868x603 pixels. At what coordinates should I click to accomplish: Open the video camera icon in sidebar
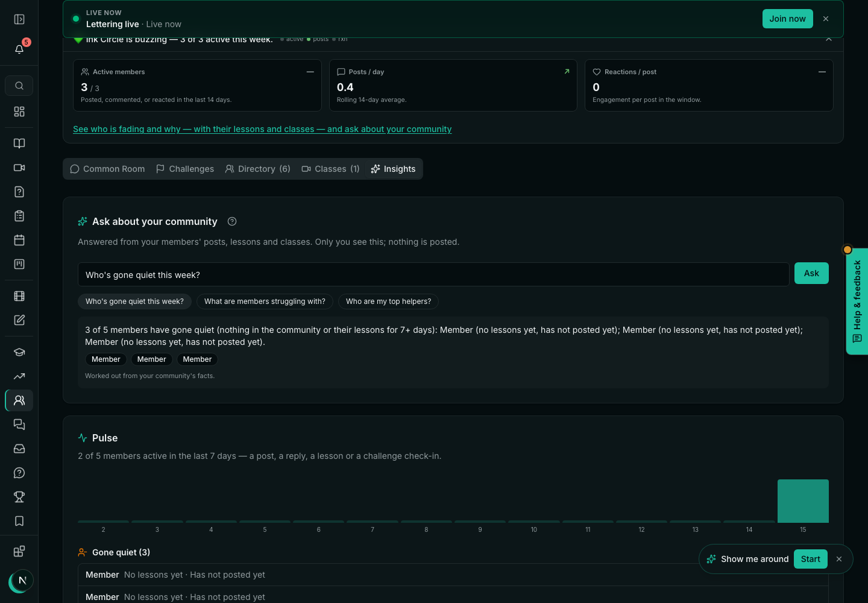[19, 168]
